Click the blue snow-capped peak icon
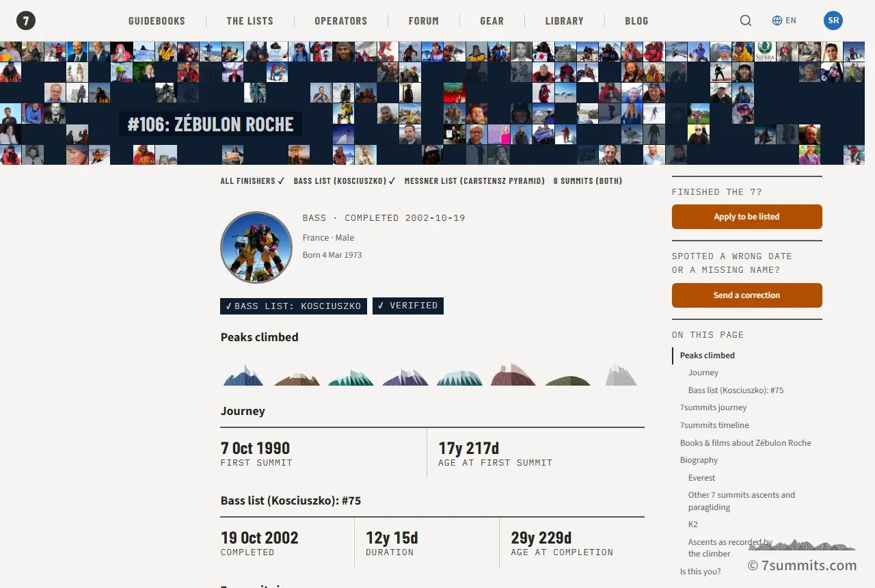875x588 pixels. pyautogui.click(x=243, y=375)
